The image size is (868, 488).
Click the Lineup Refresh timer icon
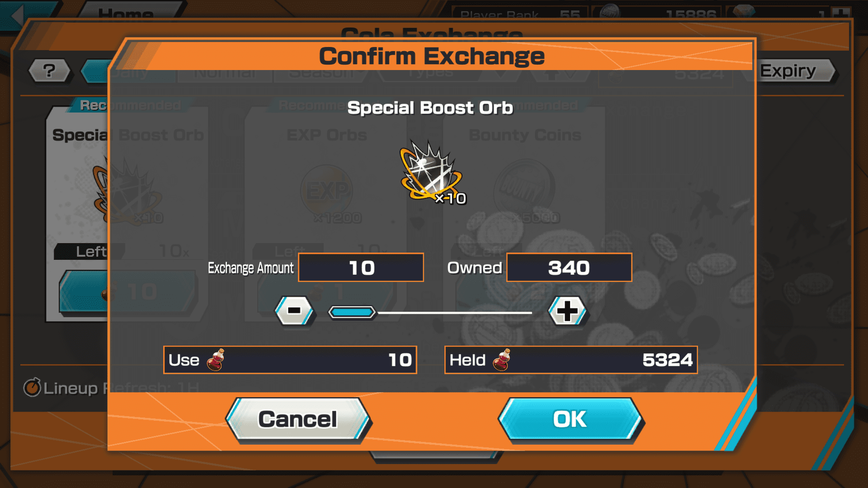tap(32, 387)
